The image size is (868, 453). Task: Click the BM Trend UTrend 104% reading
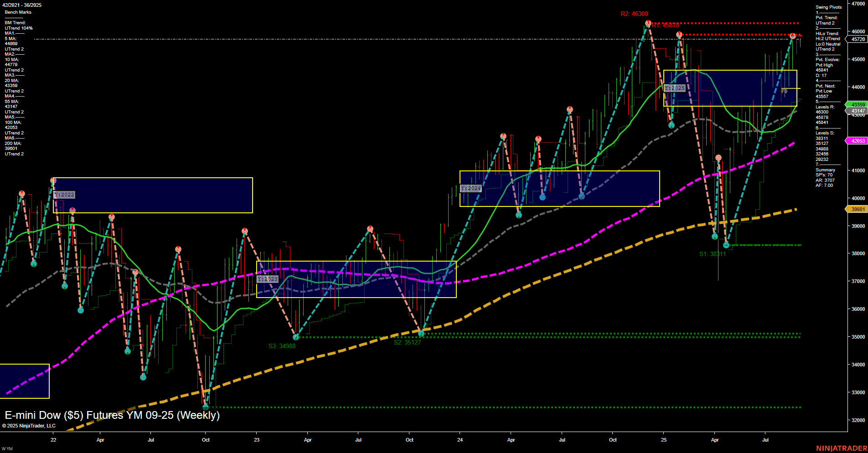pyautogui.click(x=19, y=26)
